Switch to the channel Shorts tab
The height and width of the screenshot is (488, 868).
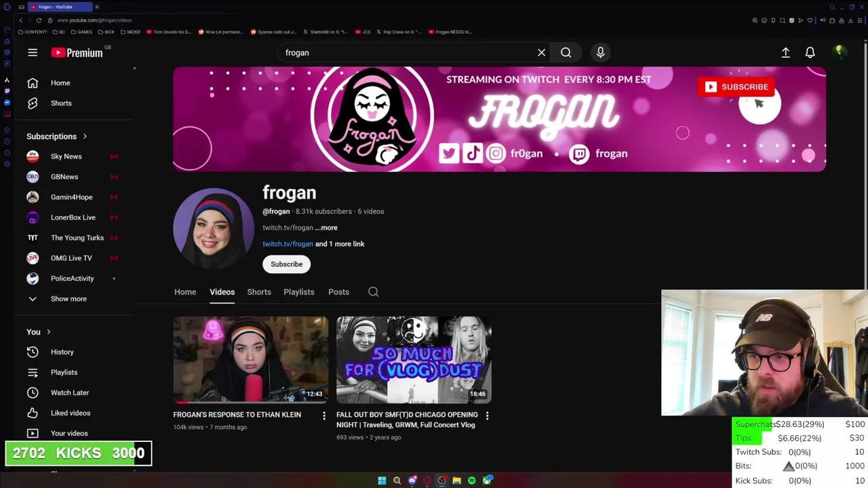259,291
